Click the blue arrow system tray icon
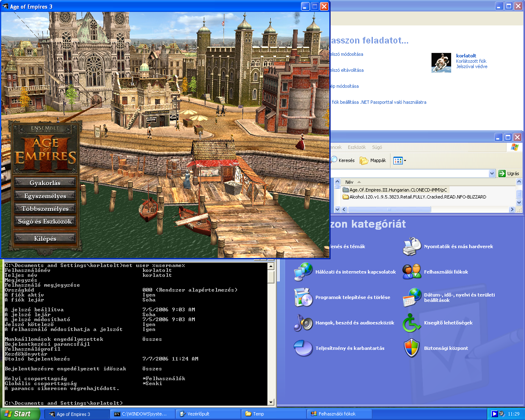 click(494, 414)
